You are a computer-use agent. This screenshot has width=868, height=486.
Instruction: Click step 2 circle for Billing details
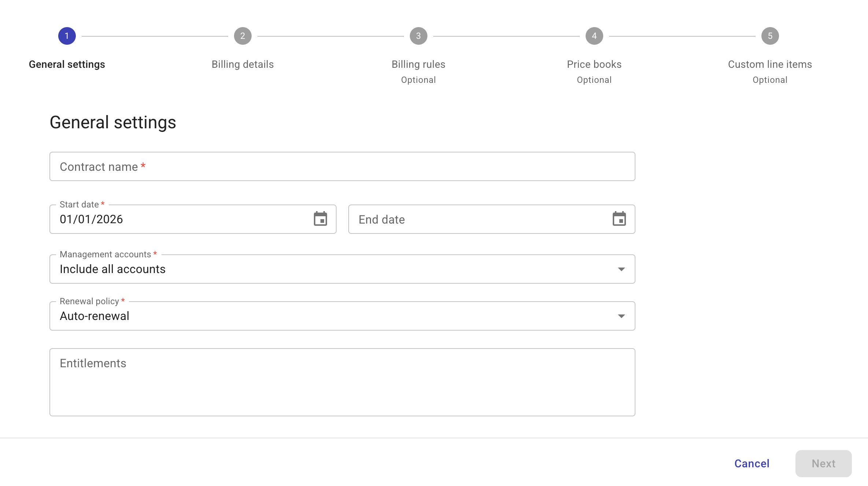click(x=242, y=36)
